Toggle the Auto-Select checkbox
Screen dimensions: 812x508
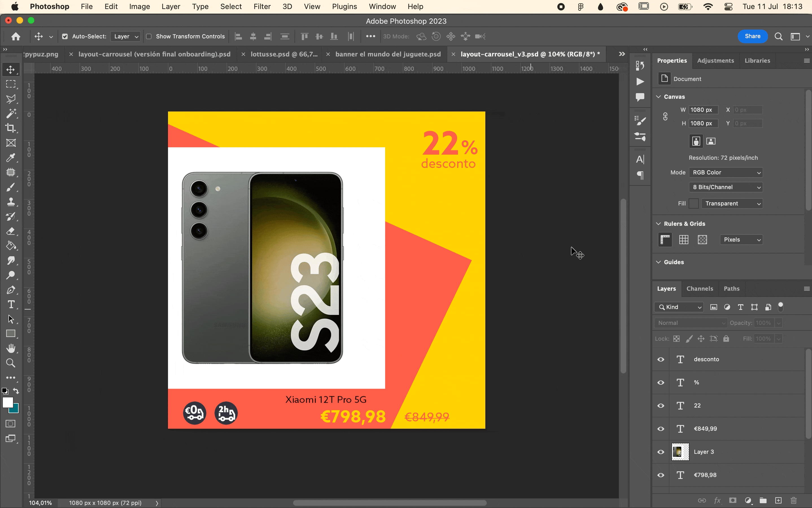coord(65,36)
